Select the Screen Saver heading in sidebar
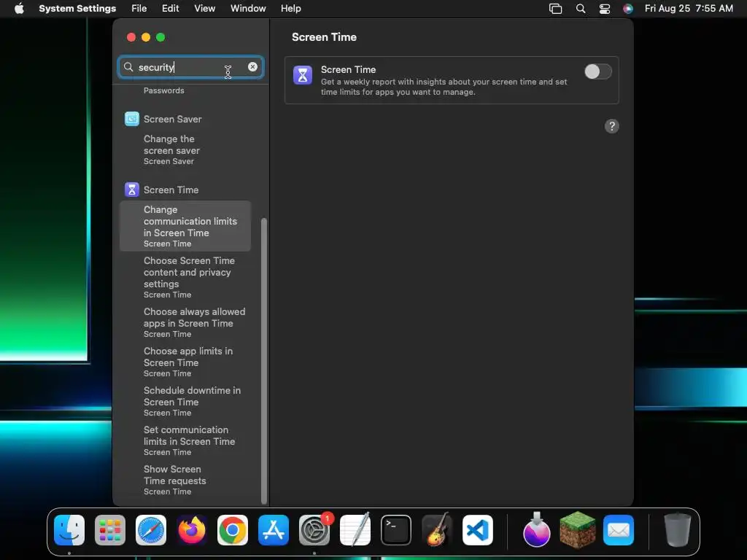Image resolution: width=747 pixels, height=560 pixels. pos(172,119)
